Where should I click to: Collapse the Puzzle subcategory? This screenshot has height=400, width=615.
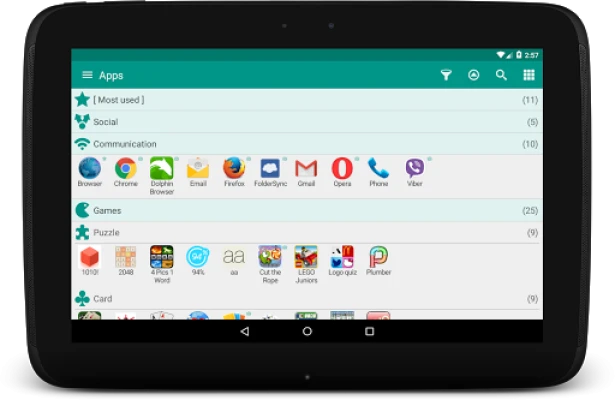pos(307,233)
